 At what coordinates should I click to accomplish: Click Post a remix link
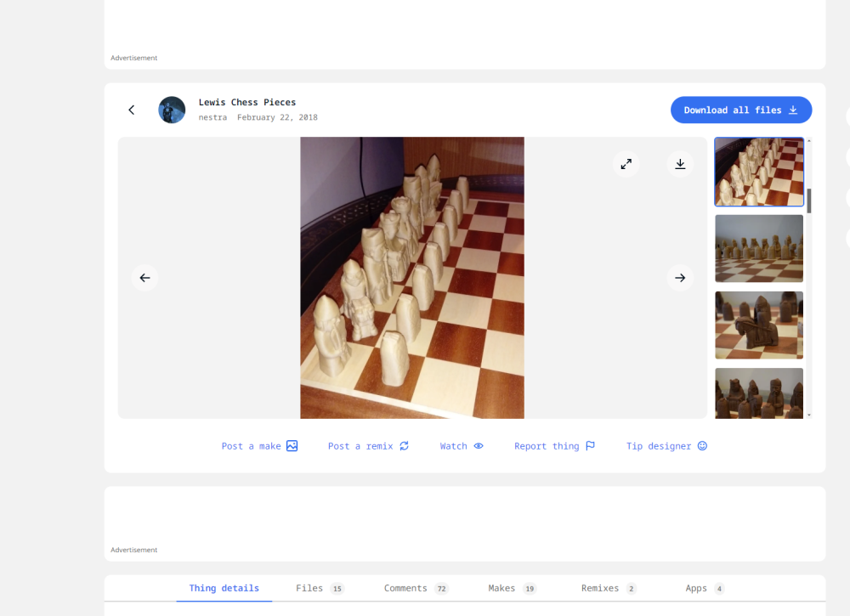(369, 446)
